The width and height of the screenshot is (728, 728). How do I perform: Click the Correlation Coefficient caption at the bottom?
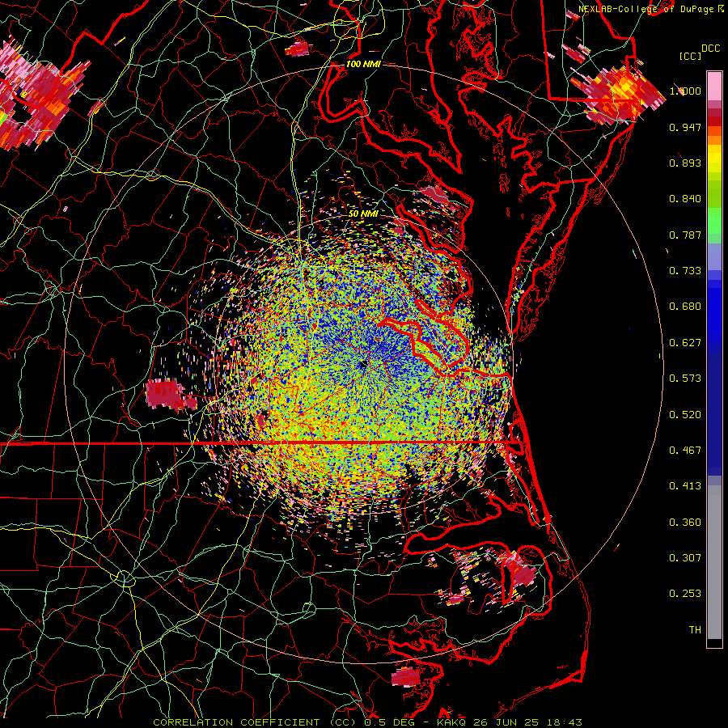(367, 722)
